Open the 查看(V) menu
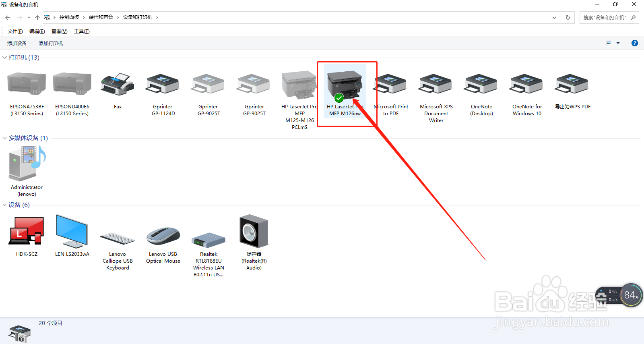Screen dimensions: 644x344 pyautogui.click(x=59, y=31)
